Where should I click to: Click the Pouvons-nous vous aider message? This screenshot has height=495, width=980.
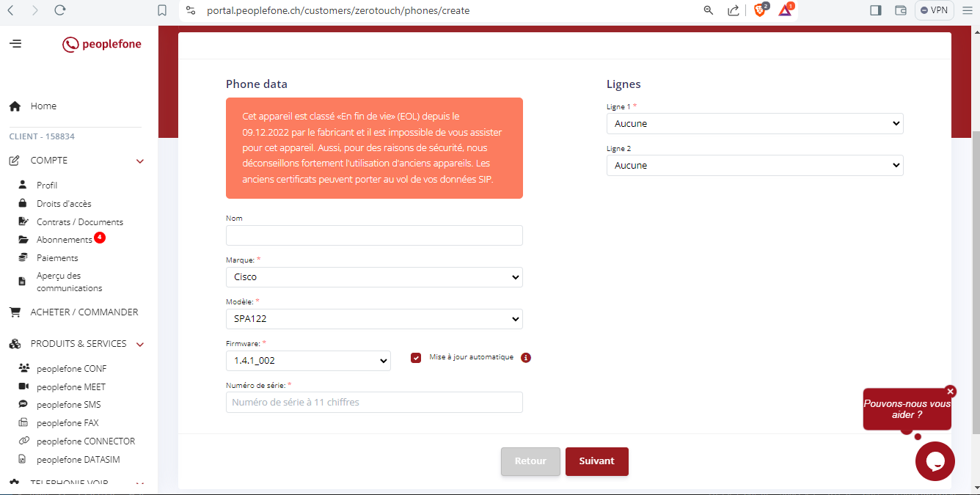[907, 409]
